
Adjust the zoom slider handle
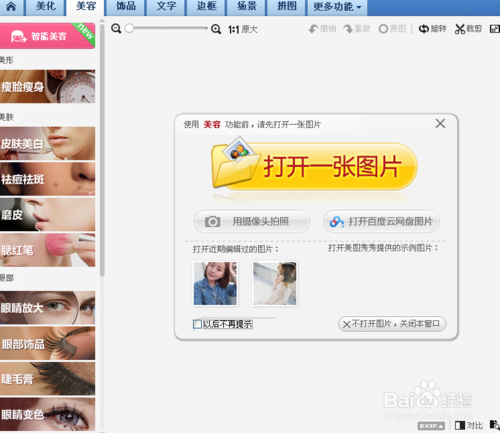(x=129, y=29)
